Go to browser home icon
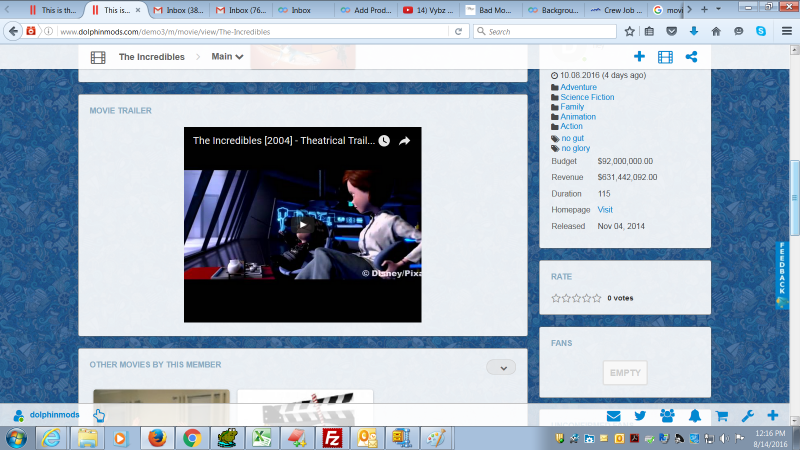Image resolution: width=800 pixels, height=450 pixels. point(716,32)
